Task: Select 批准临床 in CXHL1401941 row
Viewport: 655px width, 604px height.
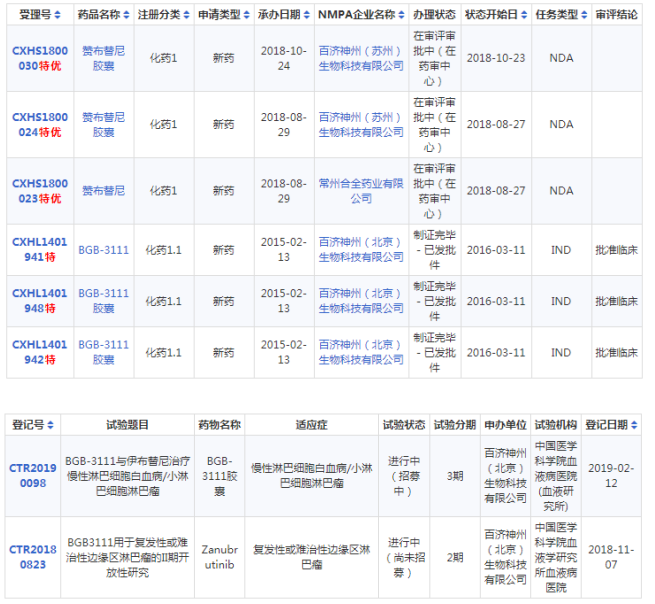Action: coord(617,250)
